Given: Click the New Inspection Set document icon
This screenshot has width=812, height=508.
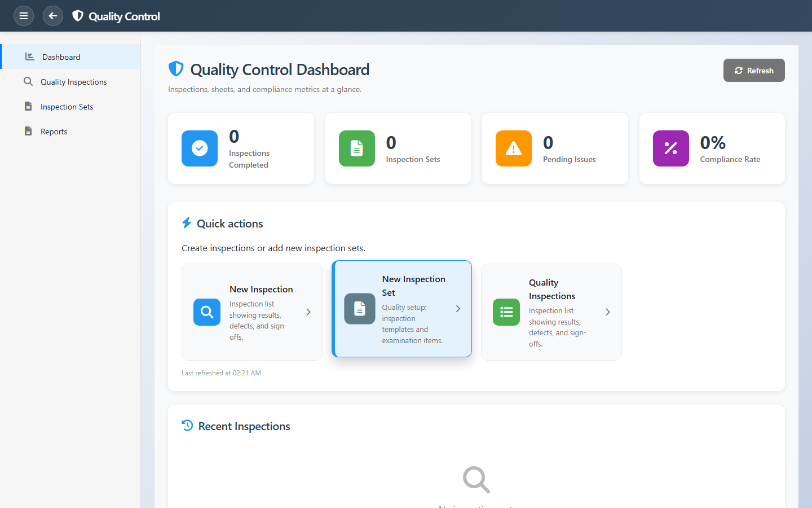Looking at the screenshot, I should pos(360,309).
